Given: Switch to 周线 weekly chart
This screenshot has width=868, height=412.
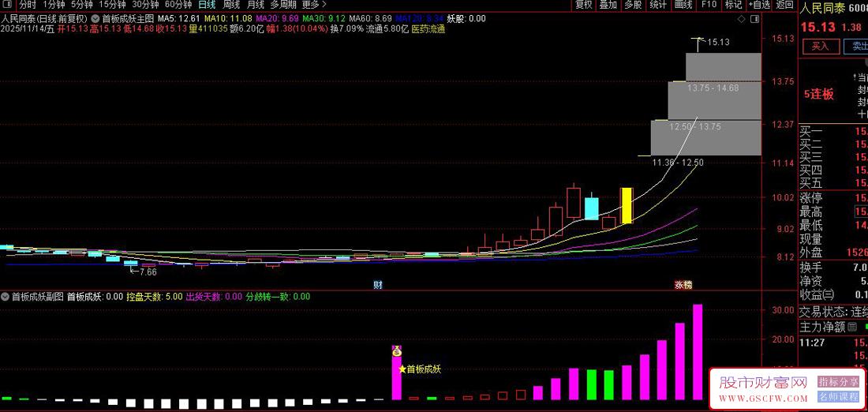Looking at the screenshot, I should click(x=231, y=5).
